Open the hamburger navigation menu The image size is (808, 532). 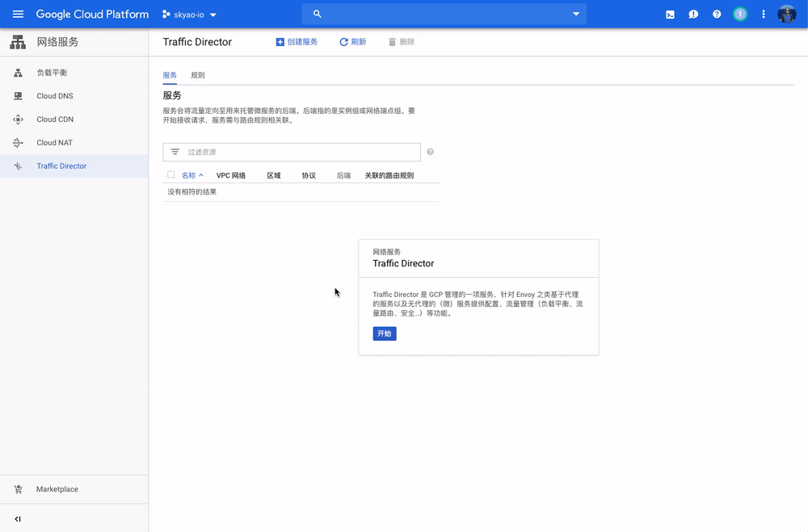point(18,14)
